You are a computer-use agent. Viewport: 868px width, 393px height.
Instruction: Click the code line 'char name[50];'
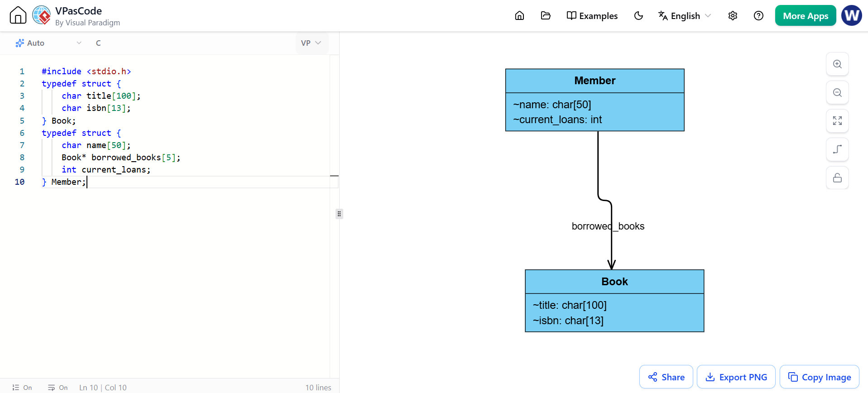(x=96, y=145)
